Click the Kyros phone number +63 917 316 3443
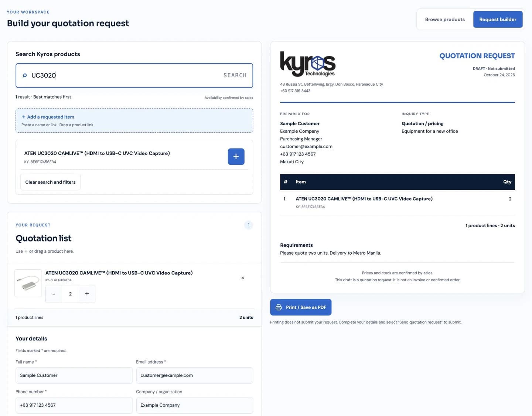The image size is (532, 416). click(295, 91)
